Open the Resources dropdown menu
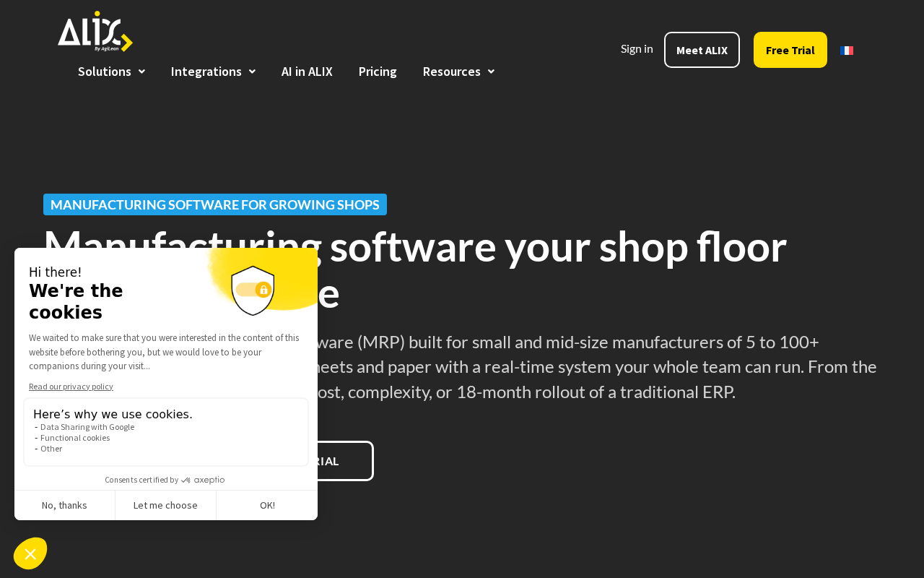Image resolution: width=924 pixels, height=578 pixels. [x=458, y=72]
